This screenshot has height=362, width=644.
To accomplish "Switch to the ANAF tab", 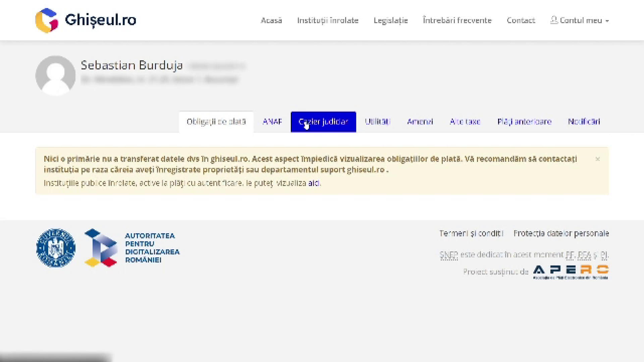I will tap(272, 122).
